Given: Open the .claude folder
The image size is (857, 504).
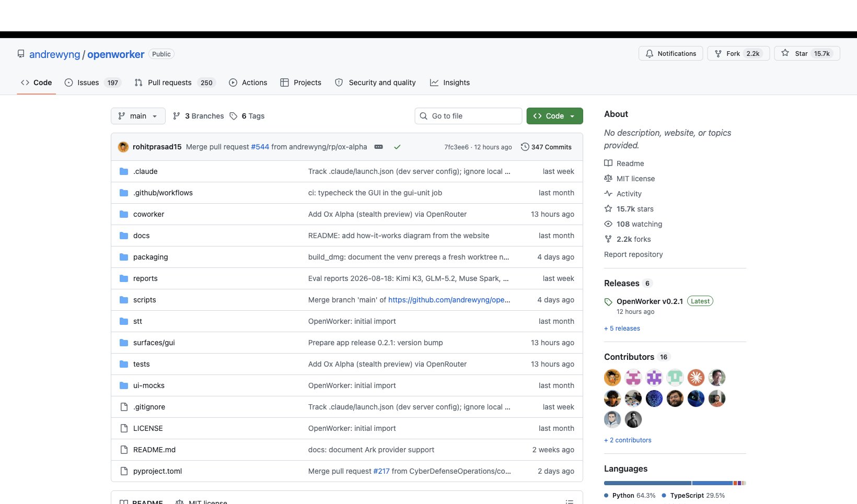Looking at the screenshot, I should 145,171.
